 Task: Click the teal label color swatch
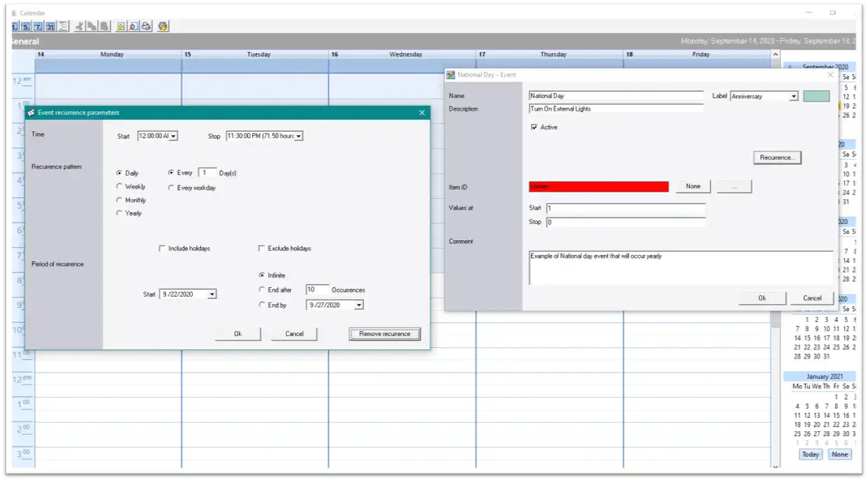(817, 97)
